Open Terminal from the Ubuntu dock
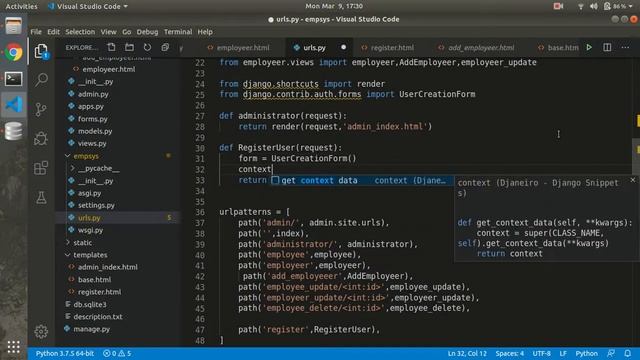The width and height of the screenshot is (640, 360). [13, 79]
